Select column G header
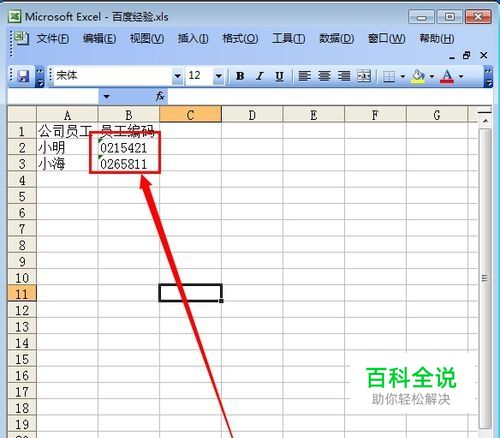The width and height of the screenshot is (500, 438). pyautogui.click(x=437, y=115)
